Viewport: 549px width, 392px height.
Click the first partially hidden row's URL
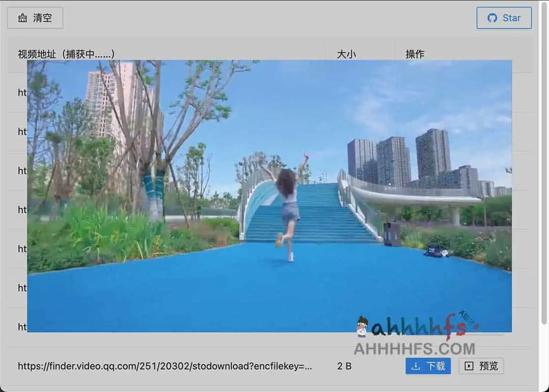click(x=22, y=93)
